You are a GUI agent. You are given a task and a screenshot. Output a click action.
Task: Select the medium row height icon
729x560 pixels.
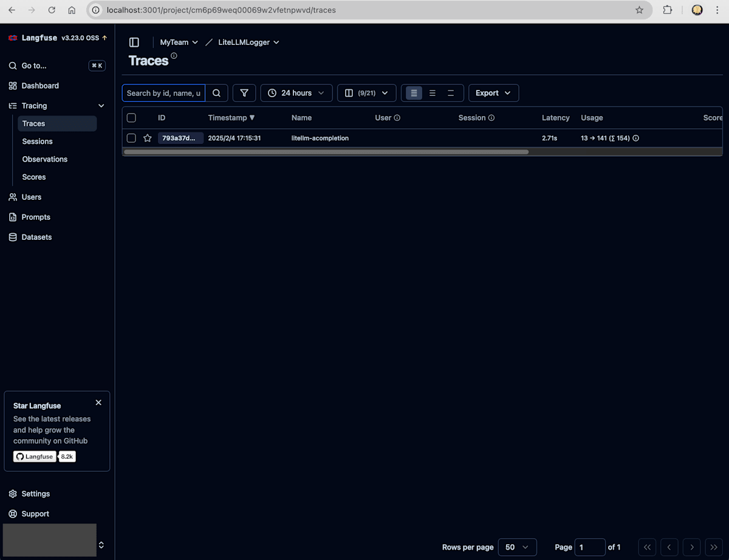[x=433, y=93]
